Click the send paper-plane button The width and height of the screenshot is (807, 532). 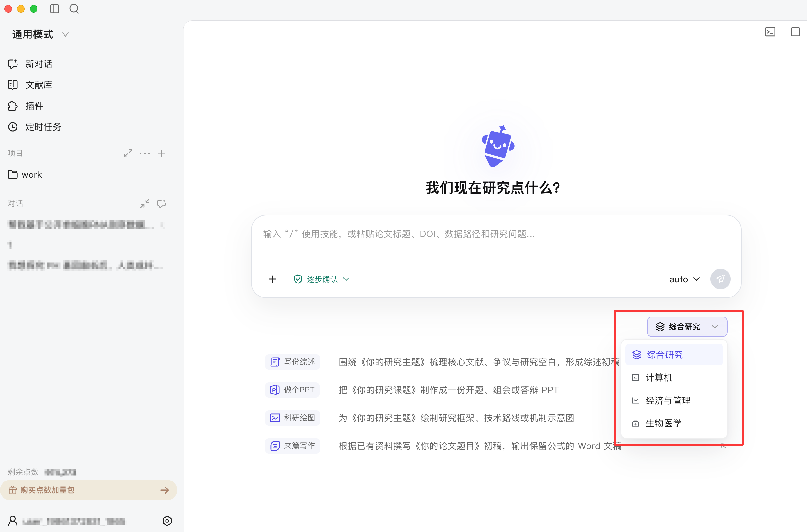(x=720, y=279)
